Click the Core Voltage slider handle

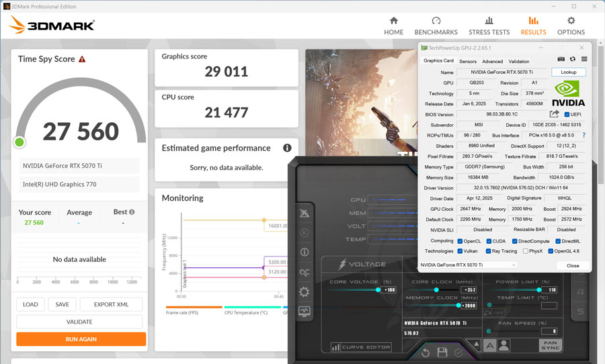pos(378,289)
